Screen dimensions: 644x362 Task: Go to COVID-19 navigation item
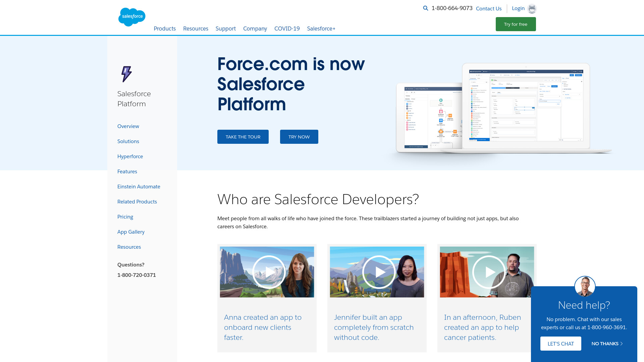[287, 28]
